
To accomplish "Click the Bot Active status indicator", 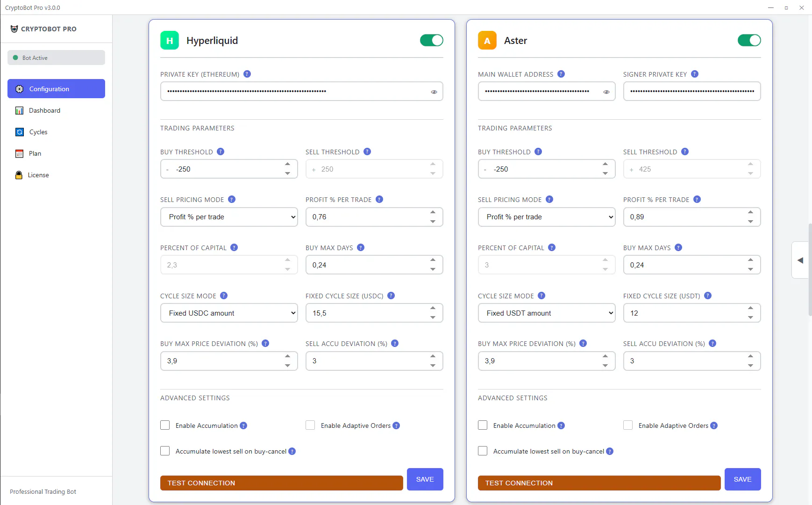I will coord(56,58).
